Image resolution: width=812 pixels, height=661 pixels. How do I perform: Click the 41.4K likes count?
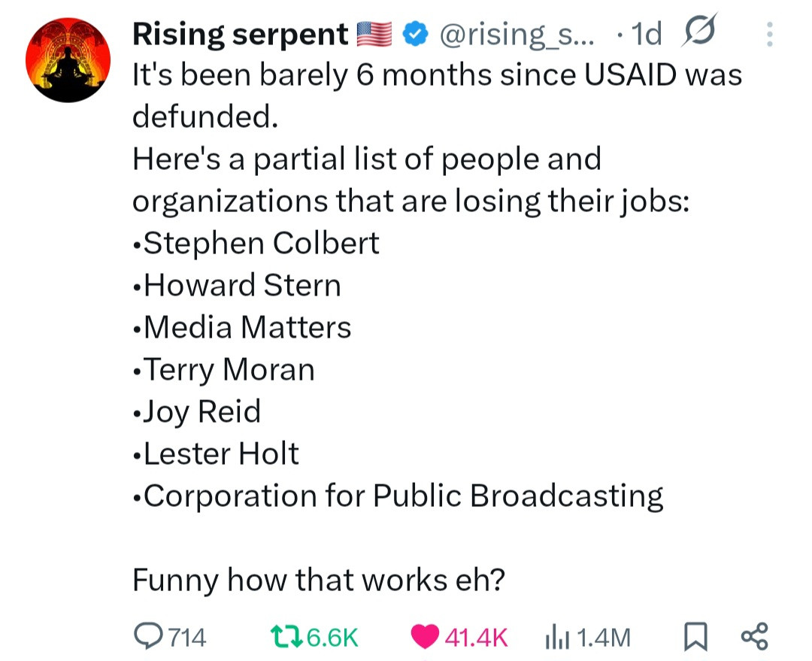point(477,638)
